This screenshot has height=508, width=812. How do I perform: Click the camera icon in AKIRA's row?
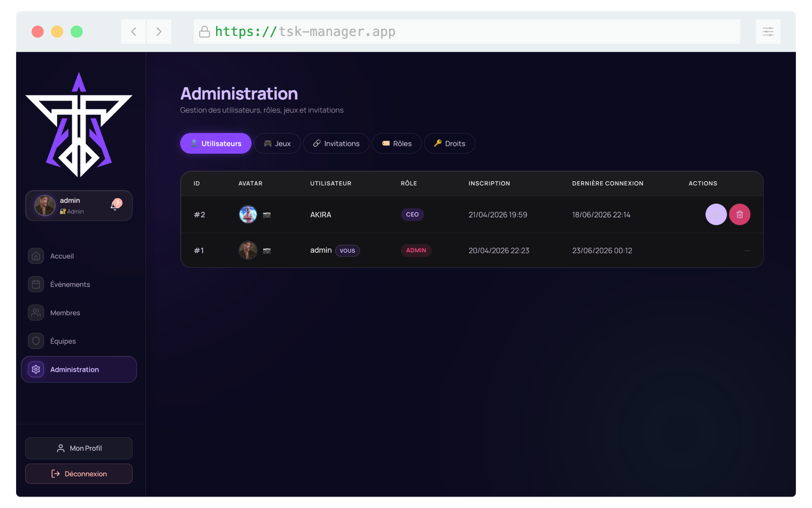pos(267,215)
